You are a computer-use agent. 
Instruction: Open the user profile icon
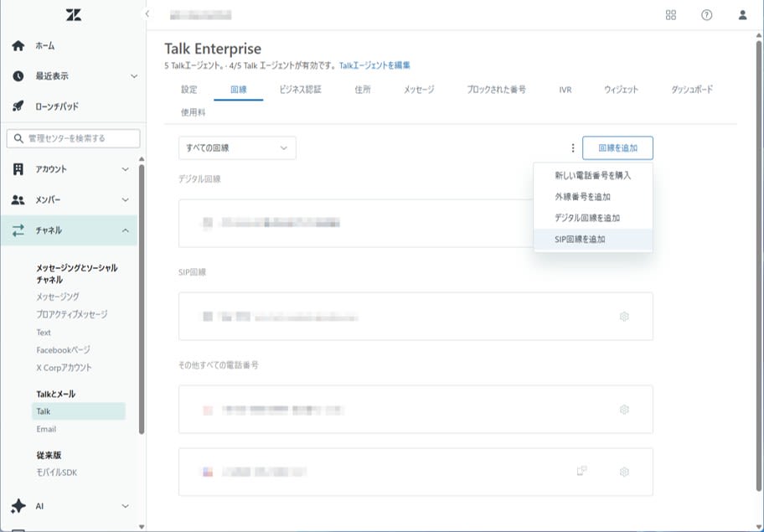click(742, 15)
